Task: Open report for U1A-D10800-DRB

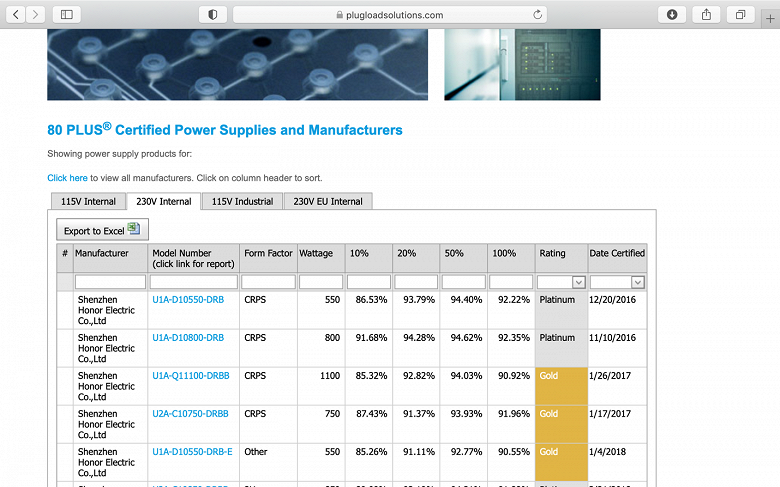Action: coord(188,337)
